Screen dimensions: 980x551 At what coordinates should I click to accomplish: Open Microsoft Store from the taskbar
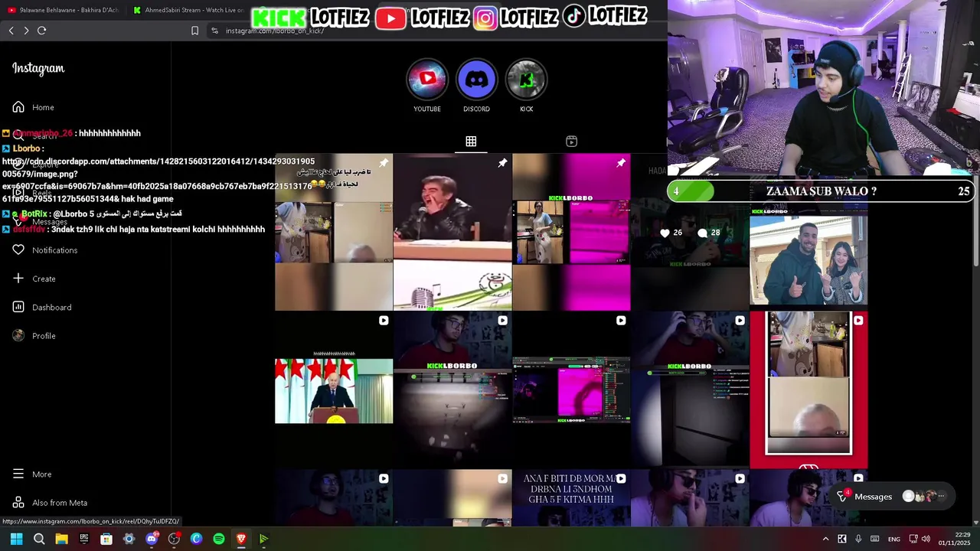pyautogui.click(x=106, y=539)
